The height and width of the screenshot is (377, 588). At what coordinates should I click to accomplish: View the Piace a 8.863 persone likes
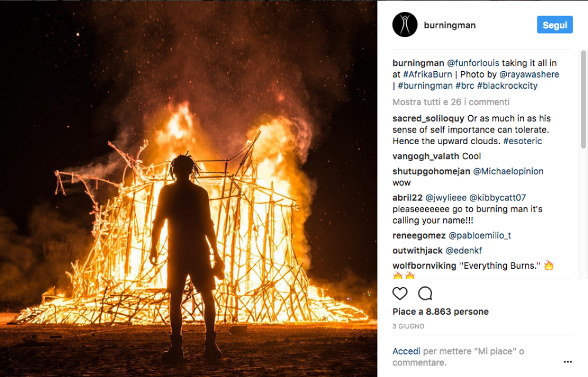tap(440, 312)
